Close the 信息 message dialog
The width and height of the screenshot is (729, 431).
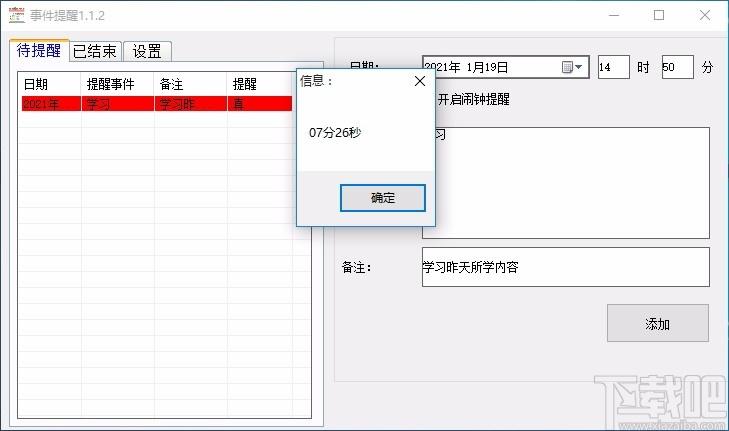pyautogui.click(x=420, y=81)
